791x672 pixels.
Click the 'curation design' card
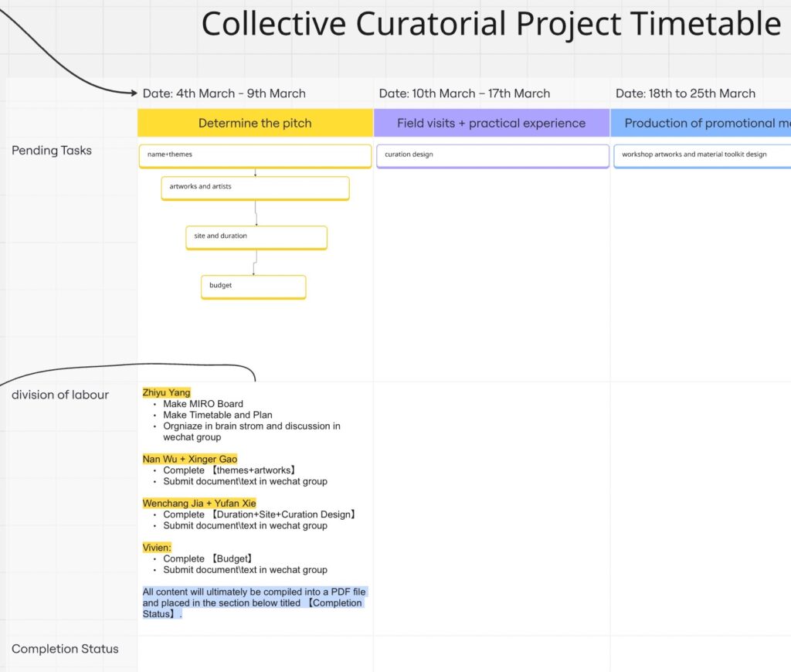click(x=492, y=155)
